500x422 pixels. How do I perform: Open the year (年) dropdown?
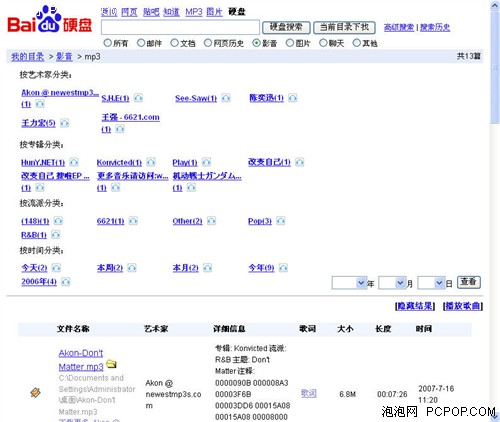pos(349,283)
